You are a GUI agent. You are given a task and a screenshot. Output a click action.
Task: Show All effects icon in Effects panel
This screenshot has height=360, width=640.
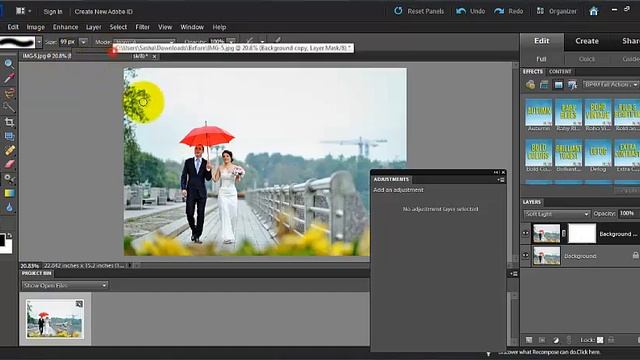click(573, 84)
